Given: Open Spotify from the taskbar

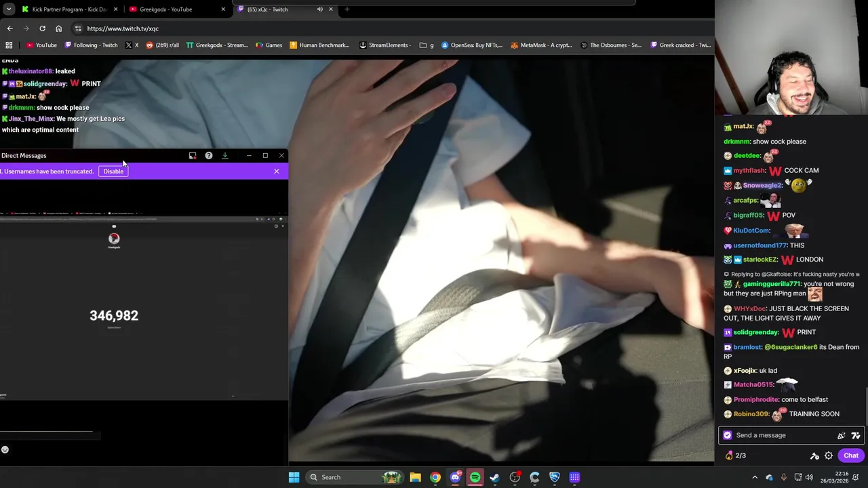Looking at the screenshot, I should pos(475,477).
